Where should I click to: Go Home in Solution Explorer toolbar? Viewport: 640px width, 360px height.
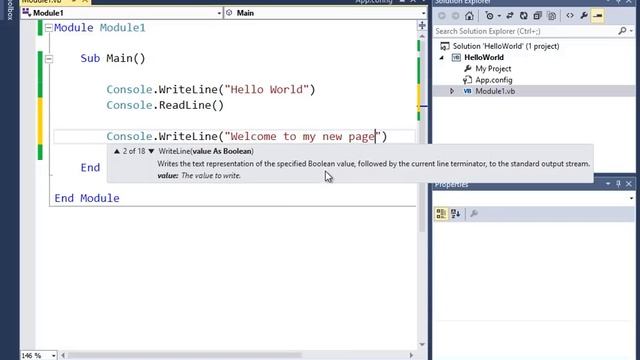click(x=469, y=16)
